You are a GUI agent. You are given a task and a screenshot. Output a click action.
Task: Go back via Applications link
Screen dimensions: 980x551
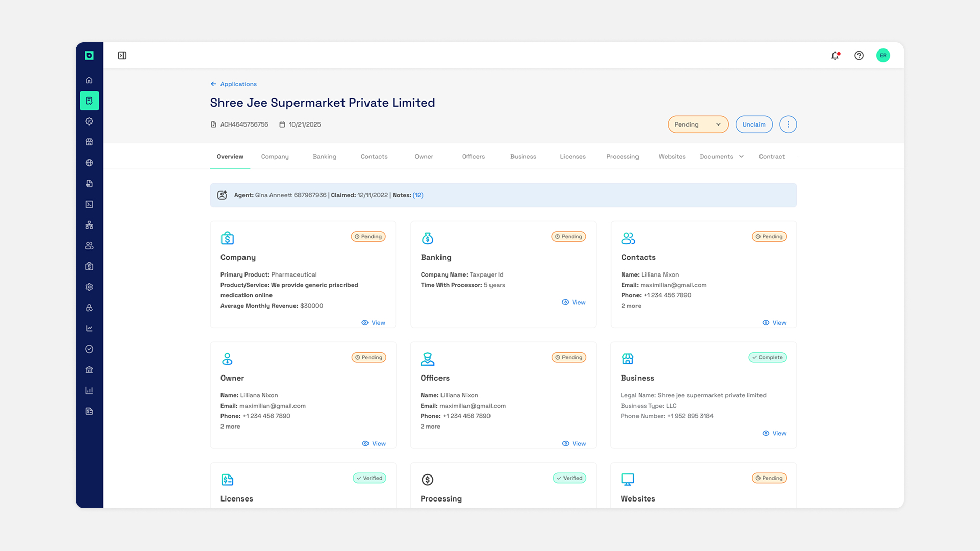click(x=234, y=84)
